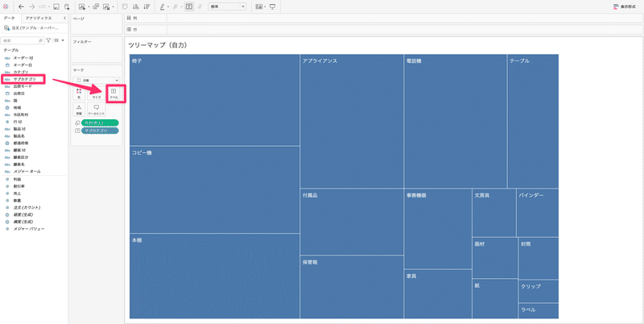644x324 pixels.
Task: Select the クリップ treemap tile
Action: pyautogui.click(x=538, y=291)
